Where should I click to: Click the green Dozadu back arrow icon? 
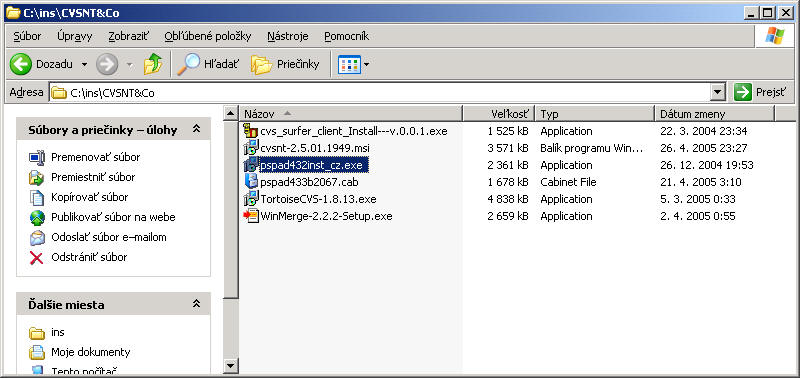20,64
